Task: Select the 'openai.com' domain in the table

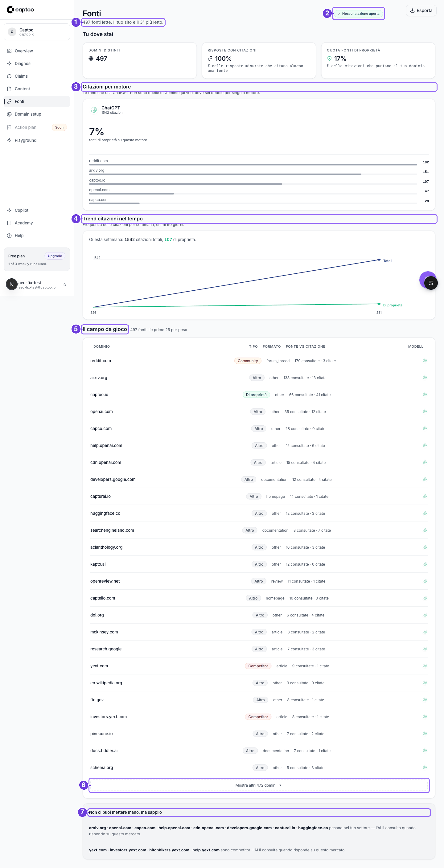Action: click(101, 412)
